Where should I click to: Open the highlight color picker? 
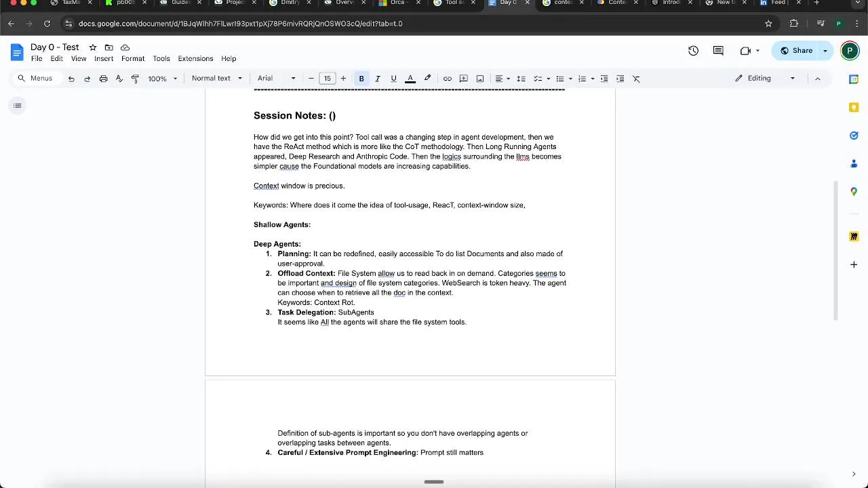click(x=427, y=79)
